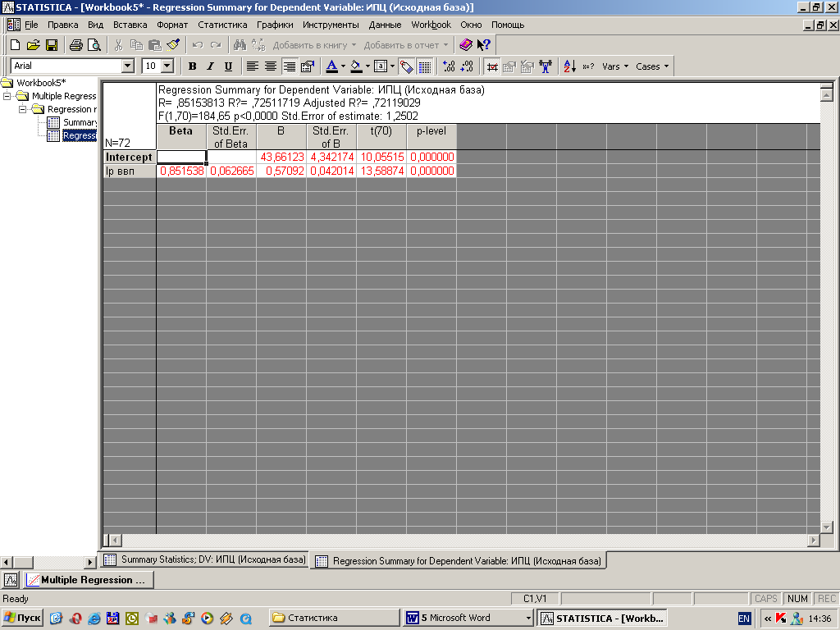Switch to the Summary Statistics tab

click(205, 560)
